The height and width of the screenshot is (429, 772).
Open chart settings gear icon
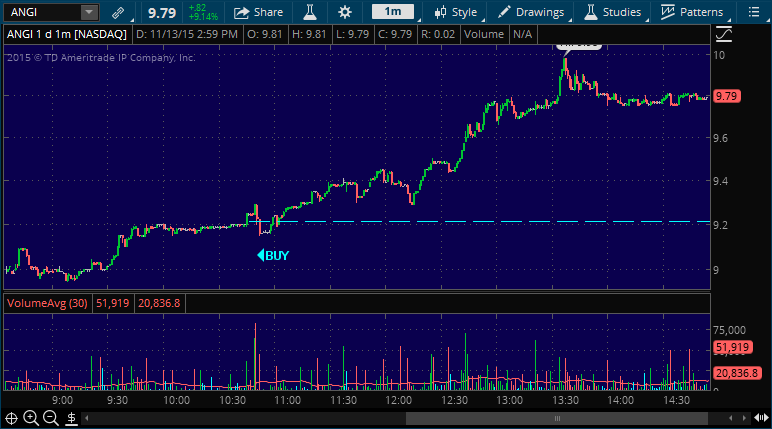point(345,12)
